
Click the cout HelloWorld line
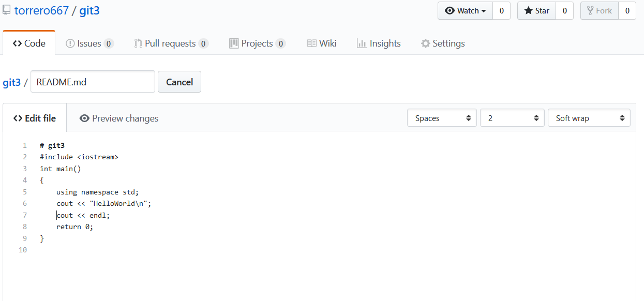104,203
